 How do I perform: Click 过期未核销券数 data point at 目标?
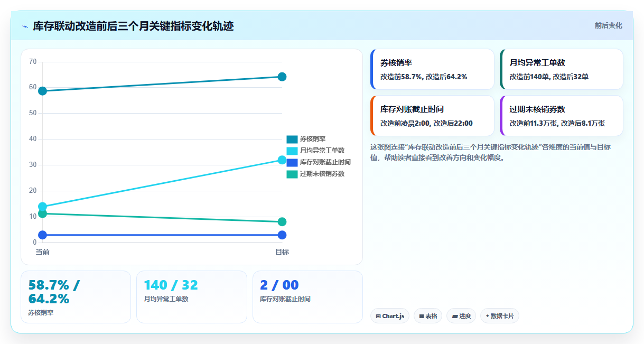(x=282, y=222)
